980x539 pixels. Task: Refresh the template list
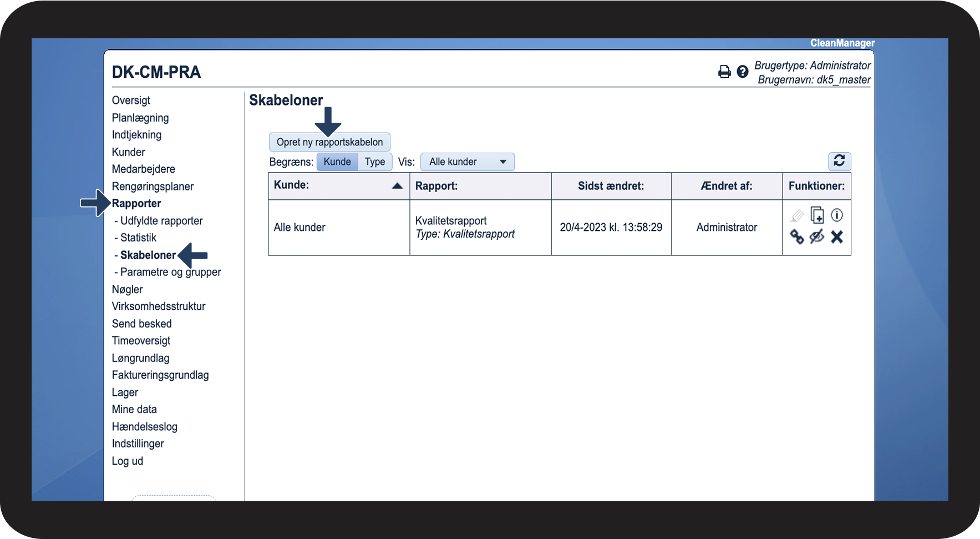pos(840,161)
